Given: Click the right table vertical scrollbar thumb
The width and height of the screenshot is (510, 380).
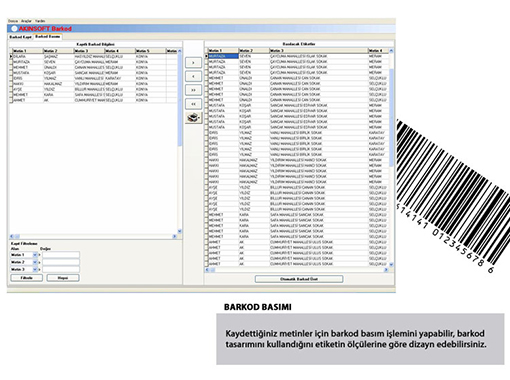Looking at the screenshot, I should coord(391,117).
